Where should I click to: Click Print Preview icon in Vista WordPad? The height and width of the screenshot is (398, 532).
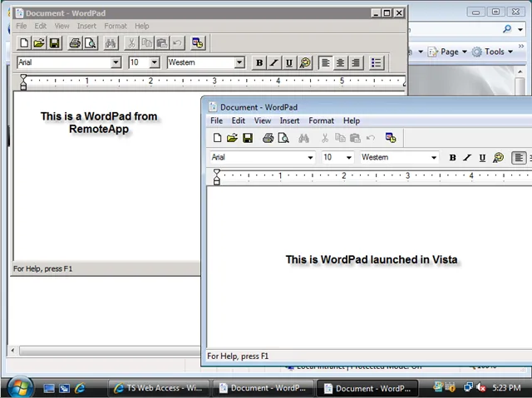coord(283,138)
